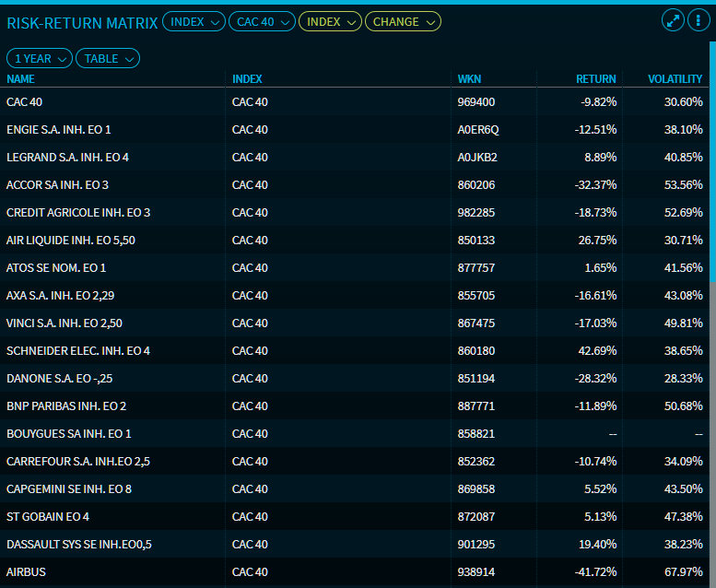
Task: Select the AIRBUS row
Action: tap(26, 572)
